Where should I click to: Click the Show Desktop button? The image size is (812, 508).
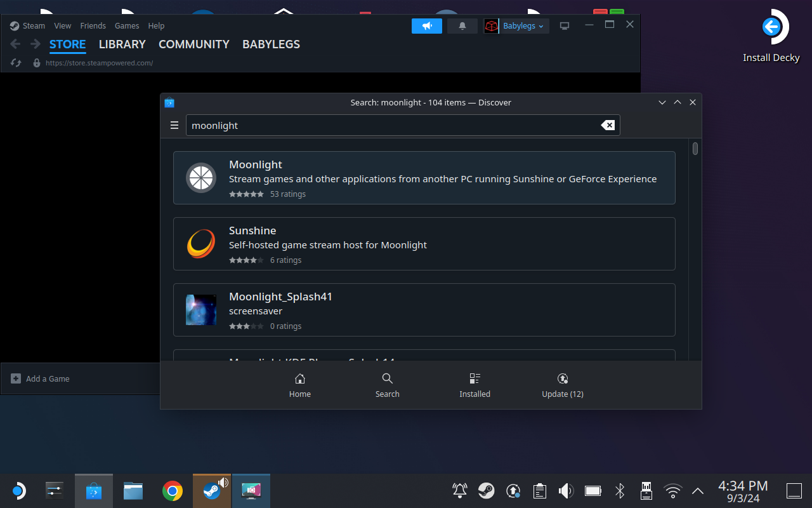(794, 491)
